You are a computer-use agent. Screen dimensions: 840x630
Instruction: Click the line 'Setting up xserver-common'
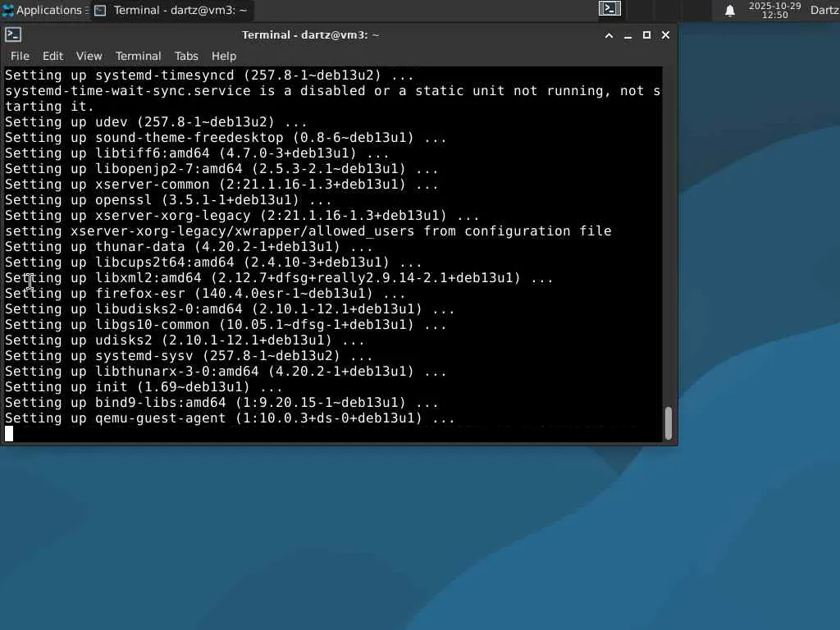click(x=221, y=185)
